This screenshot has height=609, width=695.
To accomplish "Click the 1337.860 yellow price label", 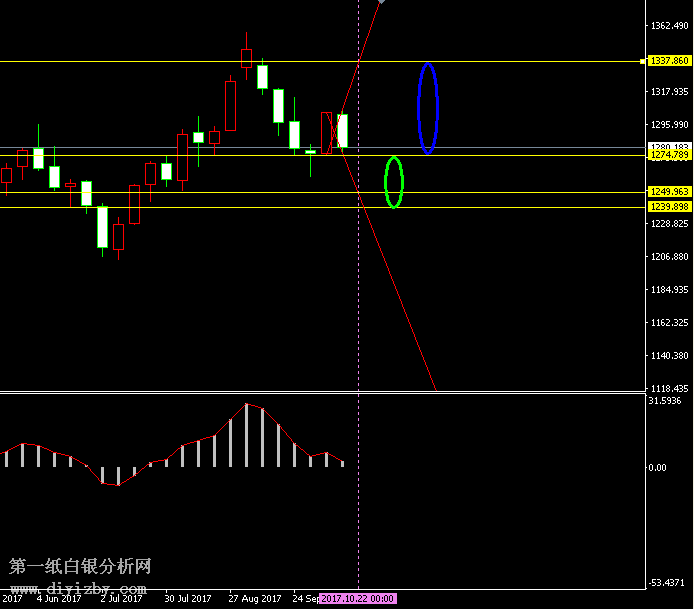I will pos(669,61).
